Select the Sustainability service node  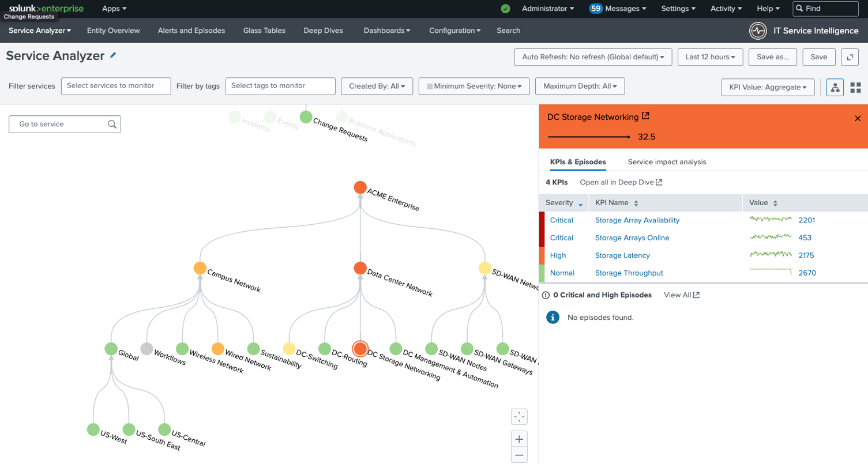coord(253,349)
